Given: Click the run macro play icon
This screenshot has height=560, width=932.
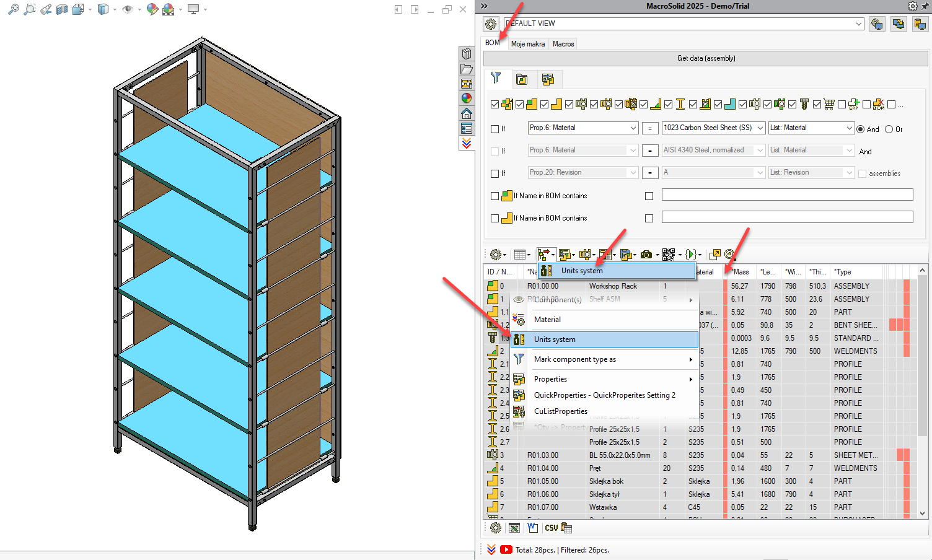Looking at the screenshot, I should (x=690, y=255).
